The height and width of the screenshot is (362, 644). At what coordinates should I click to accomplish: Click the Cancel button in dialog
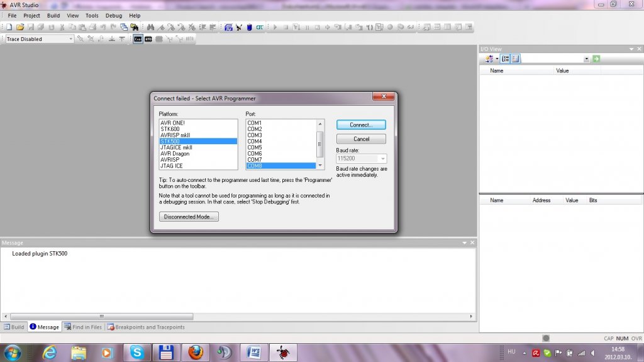tap(361, 139)
